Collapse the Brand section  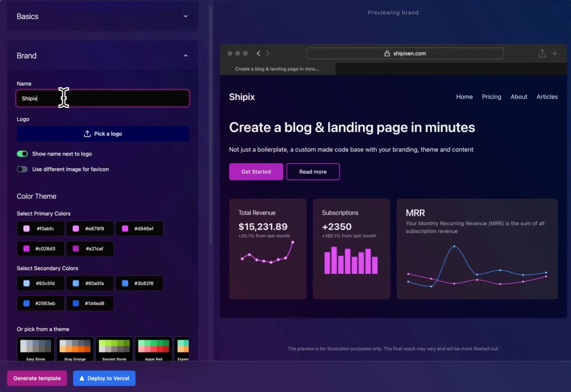185,56
